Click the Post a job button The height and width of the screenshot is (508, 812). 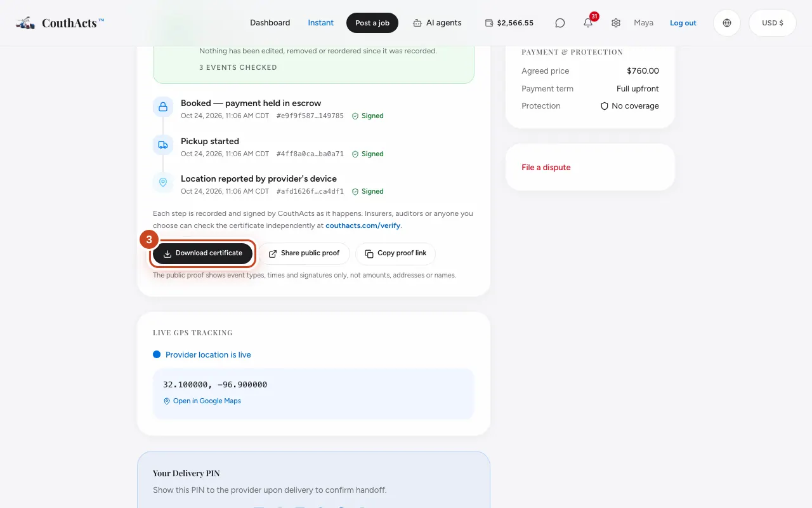point(372,23)
